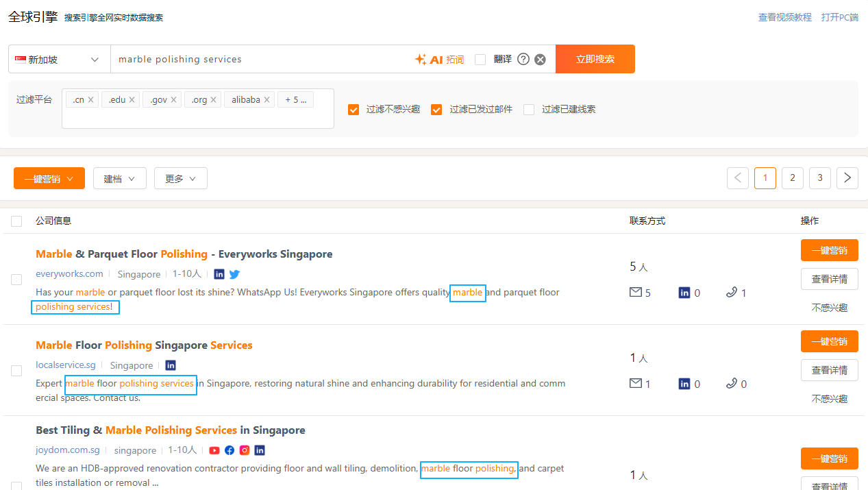Screen dimensions: 868x490
Task: Expand the 一键营销 toolbar dropdown
Action: 49,179
